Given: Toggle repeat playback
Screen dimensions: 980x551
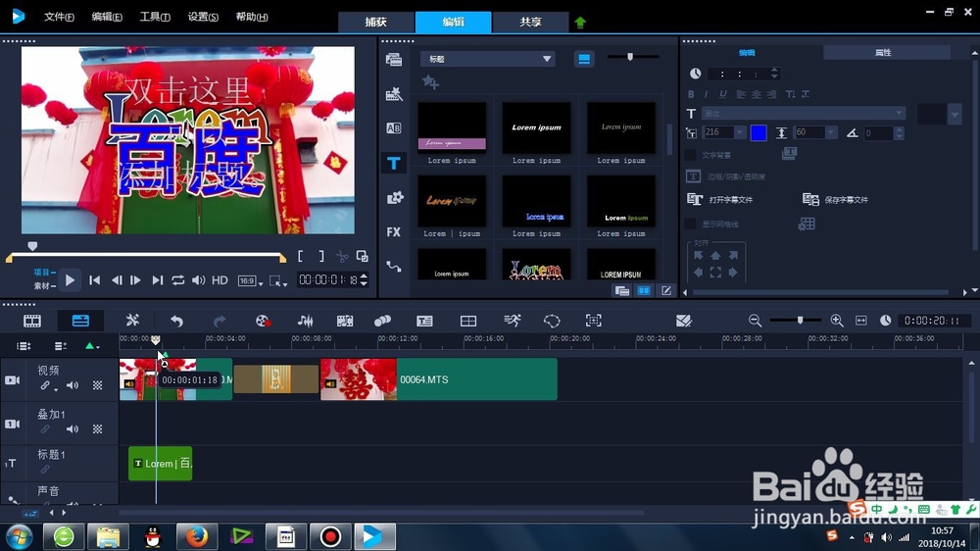Looking at the screenshot, I should click(x=178, y=280).
